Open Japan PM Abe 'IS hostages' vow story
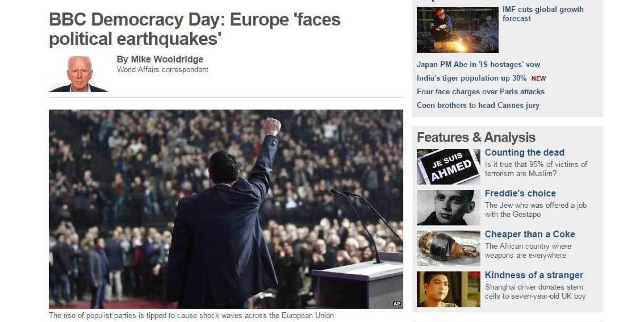Image resolution: width=644 pixels, height=322 pixels. tap(478, 64)
